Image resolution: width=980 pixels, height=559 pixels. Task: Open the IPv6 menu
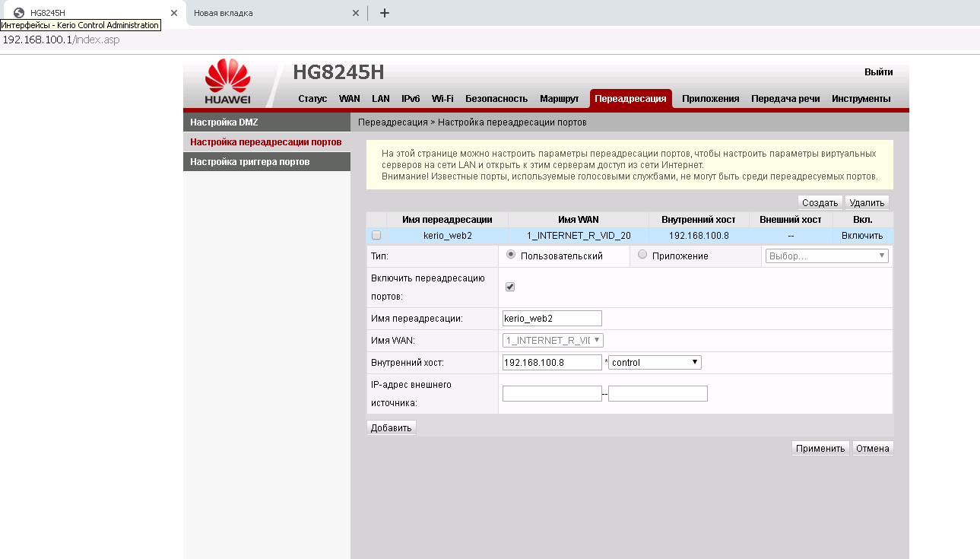point(411,99)
